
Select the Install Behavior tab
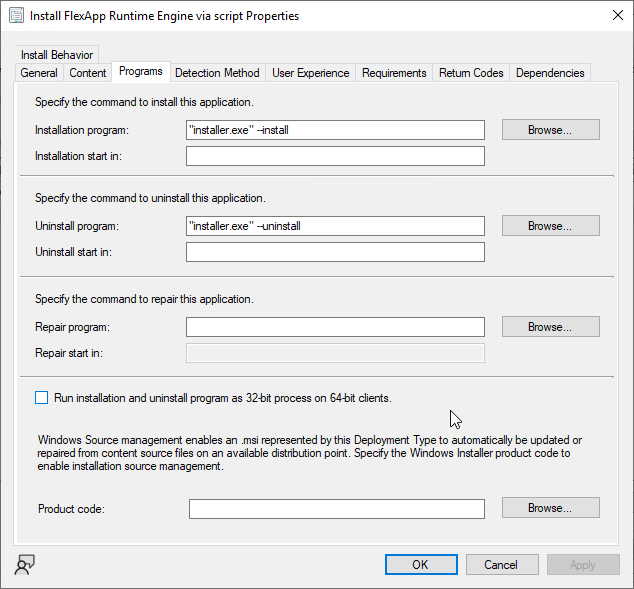coord(57,55)
